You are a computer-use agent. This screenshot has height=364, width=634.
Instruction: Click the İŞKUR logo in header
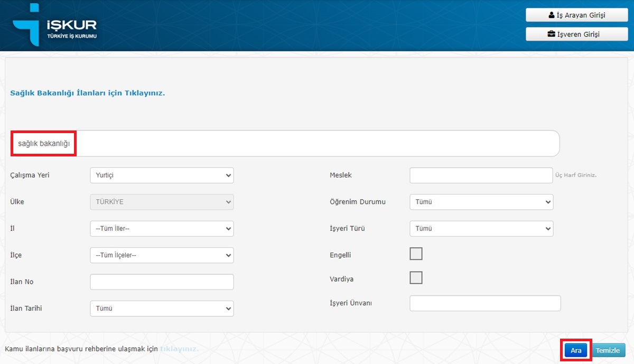(55, 25)
